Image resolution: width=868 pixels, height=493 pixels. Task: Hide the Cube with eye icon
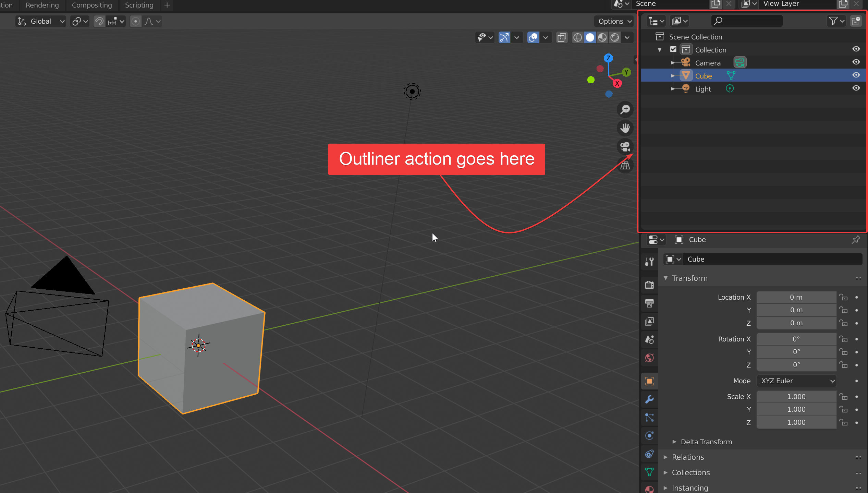pos(856,75)
